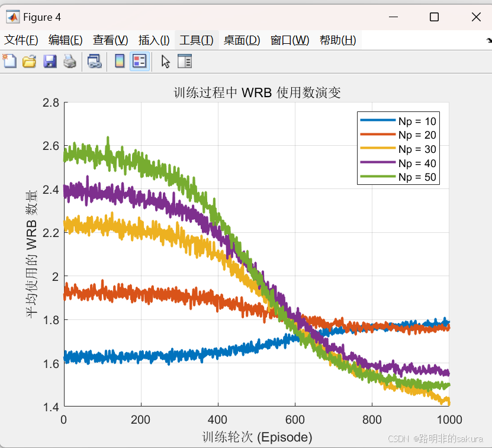Print the figure with the printer icon

[70, 61]
